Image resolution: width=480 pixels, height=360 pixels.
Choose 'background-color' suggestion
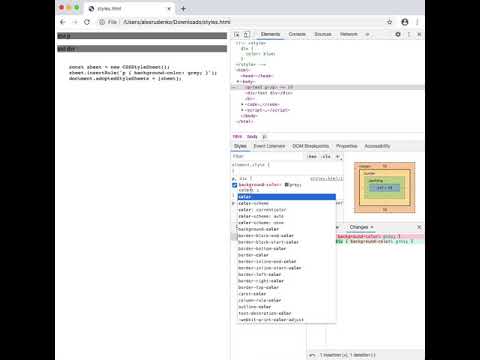pos(286,229)
